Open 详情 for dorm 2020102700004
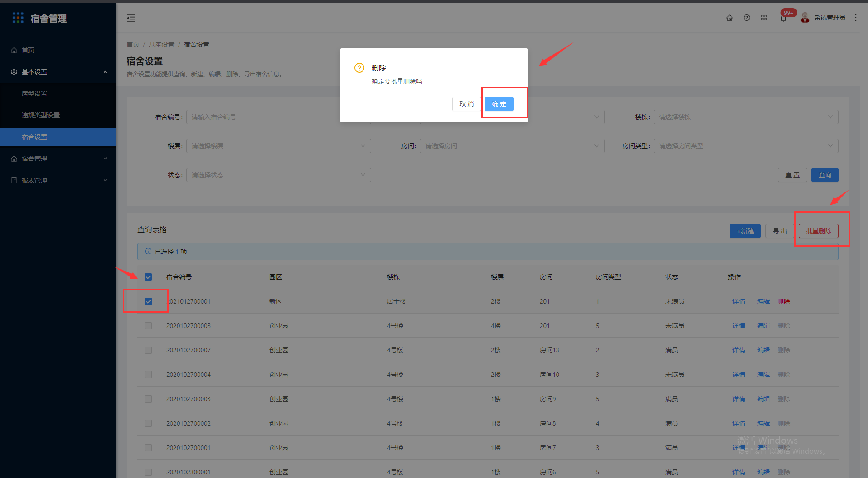 (x=739, y=375)
